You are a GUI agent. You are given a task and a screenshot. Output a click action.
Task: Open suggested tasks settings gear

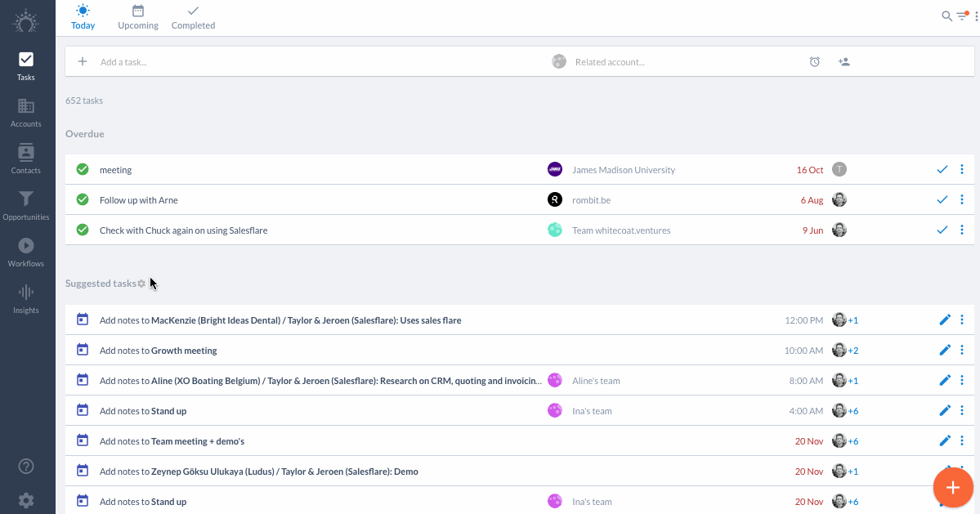(142, 284)
